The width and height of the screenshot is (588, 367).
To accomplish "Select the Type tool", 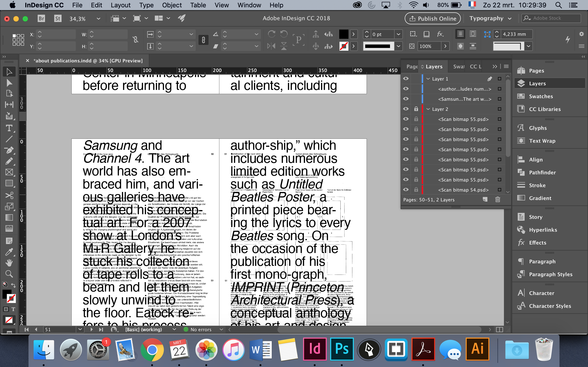I will coord(9,129).
